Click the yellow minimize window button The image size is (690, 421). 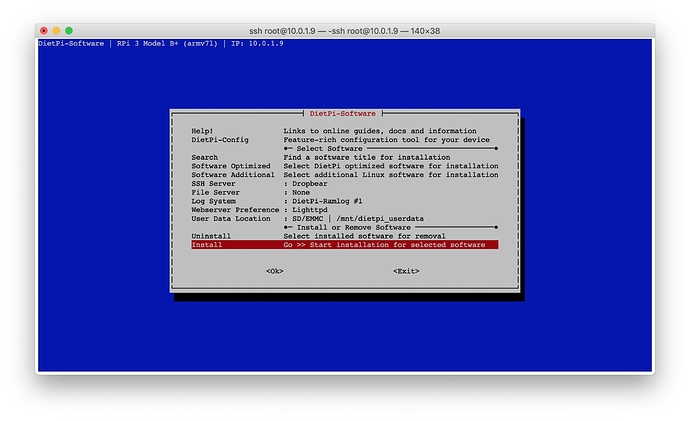(x=56, y=31)
